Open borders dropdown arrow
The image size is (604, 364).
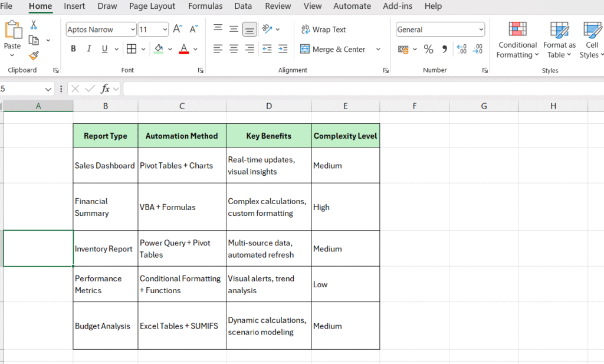(143, 50)
